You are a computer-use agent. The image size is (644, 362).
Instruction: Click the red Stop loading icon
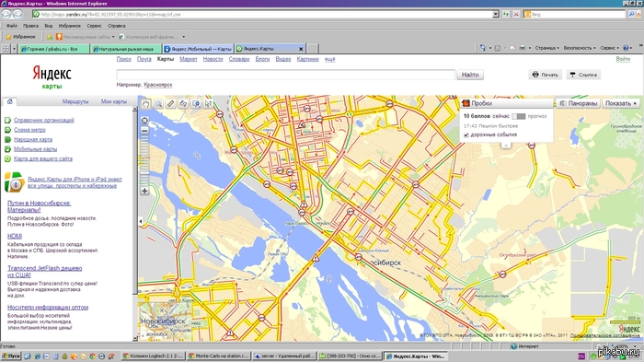(516, 15)
